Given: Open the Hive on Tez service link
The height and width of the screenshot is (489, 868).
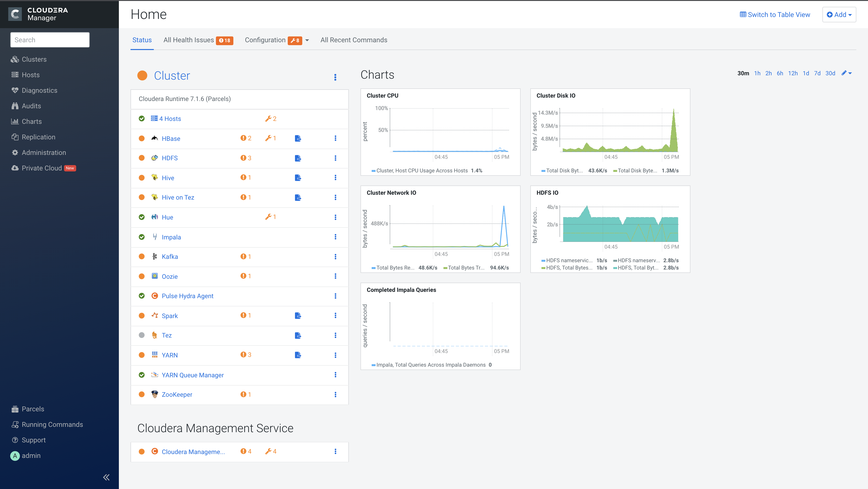Looking at the screenshot, I should click(178, 197).
